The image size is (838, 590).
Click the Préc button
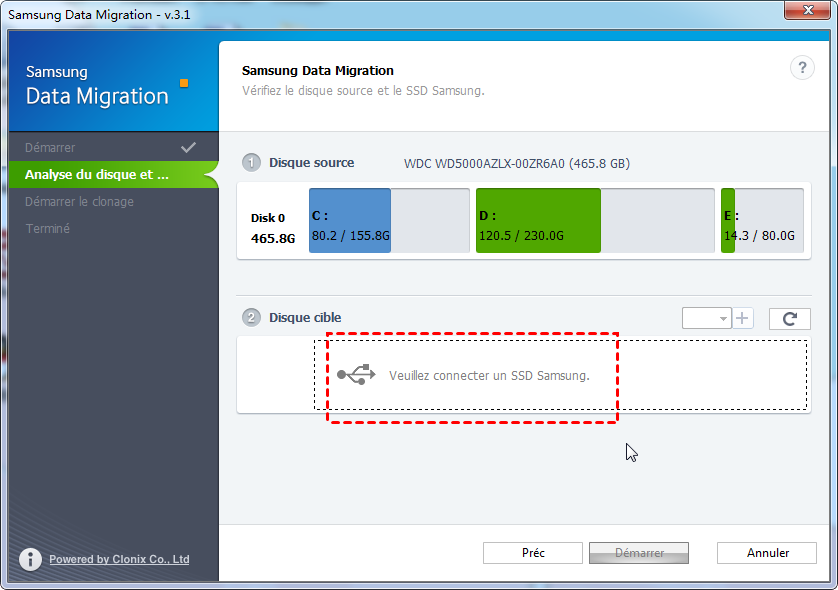[533, 553]
